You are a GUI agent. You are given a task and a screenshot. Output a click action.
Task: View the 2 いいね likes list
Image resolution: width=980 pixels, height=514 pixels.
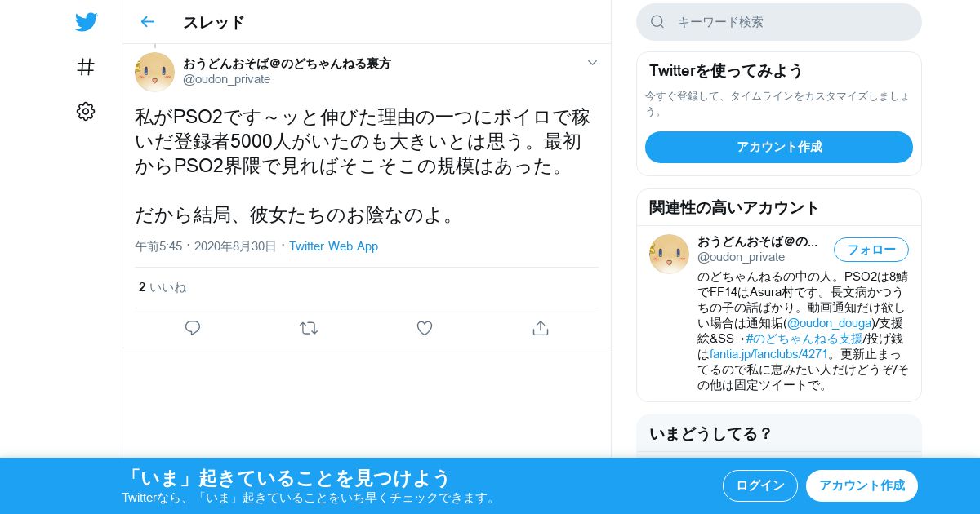163,287
